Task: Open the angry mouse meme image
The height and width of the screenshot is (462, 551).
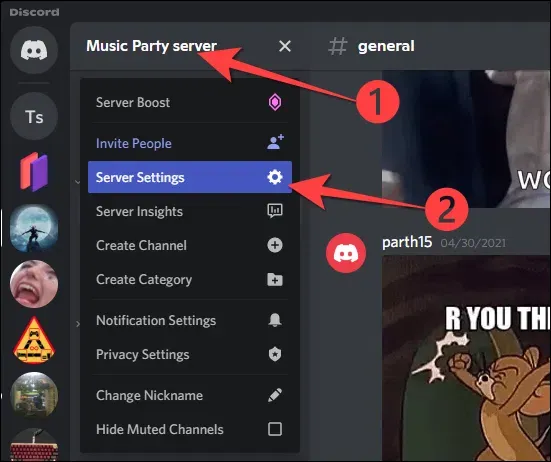Action: point(466,358)
